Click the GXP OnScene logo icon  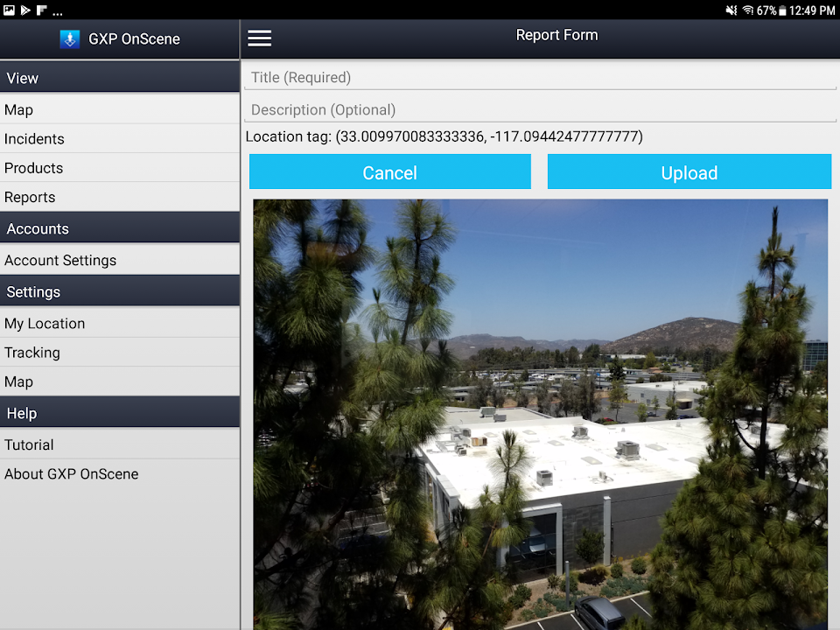click(x=70, y=39)
